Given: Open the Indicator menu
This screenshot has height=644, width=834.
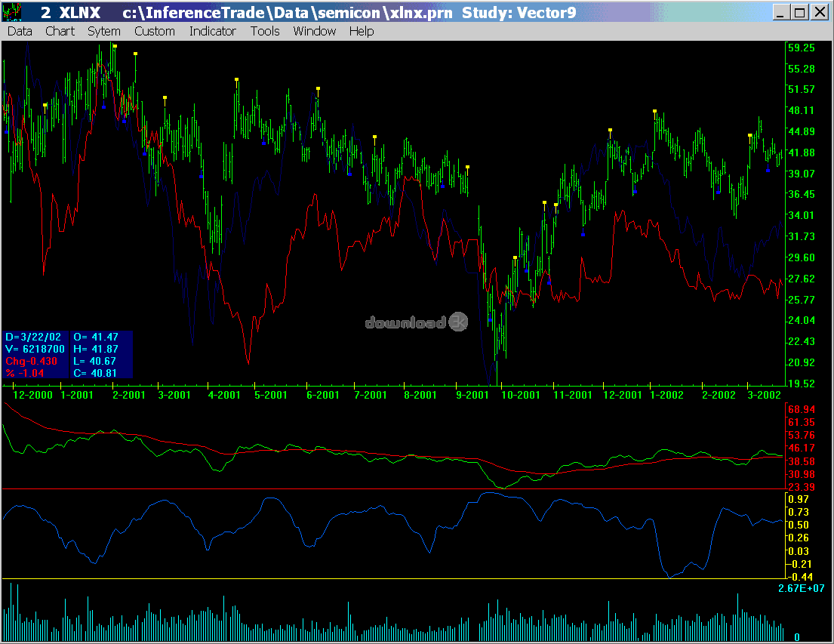Looking at the screenshot, I should pyautogui.click(x=212, y=32).
